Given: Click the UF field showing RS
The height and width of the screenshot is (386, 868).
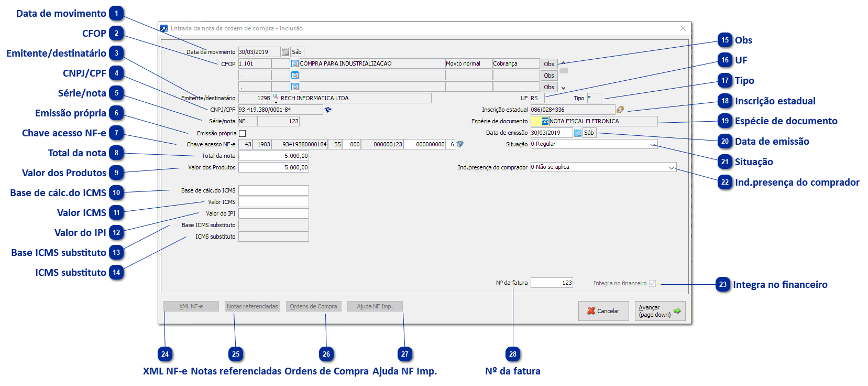Looking at the screenshot, I should [x=537, y=98].
